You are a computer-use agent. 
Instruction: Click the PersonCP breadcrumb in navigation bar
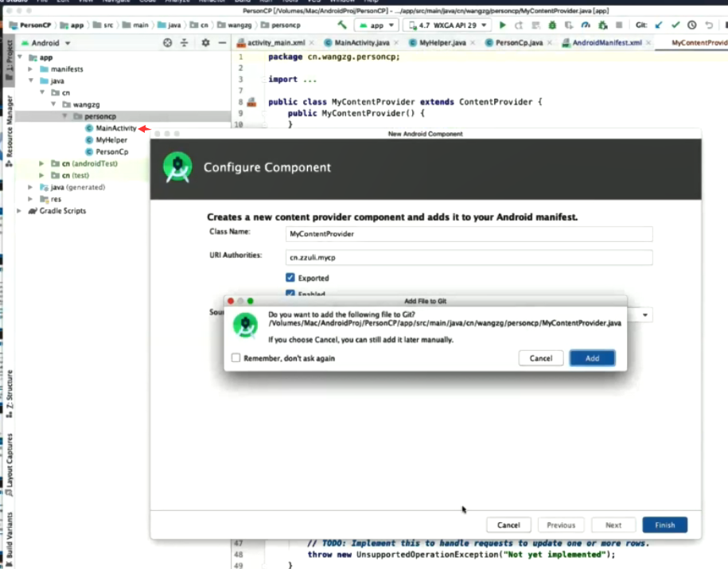click(30, 25)
